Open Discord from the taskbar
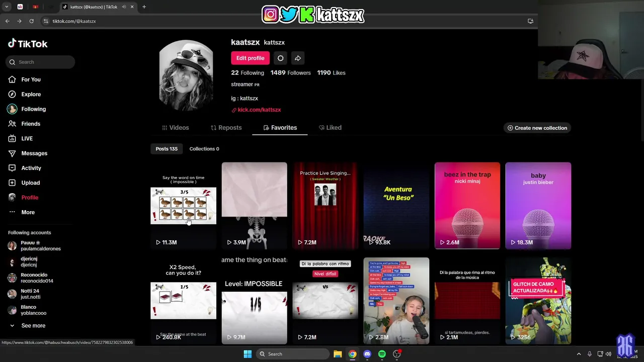The width and height of the screenshot is (644, 362). (x=367, y=354)
